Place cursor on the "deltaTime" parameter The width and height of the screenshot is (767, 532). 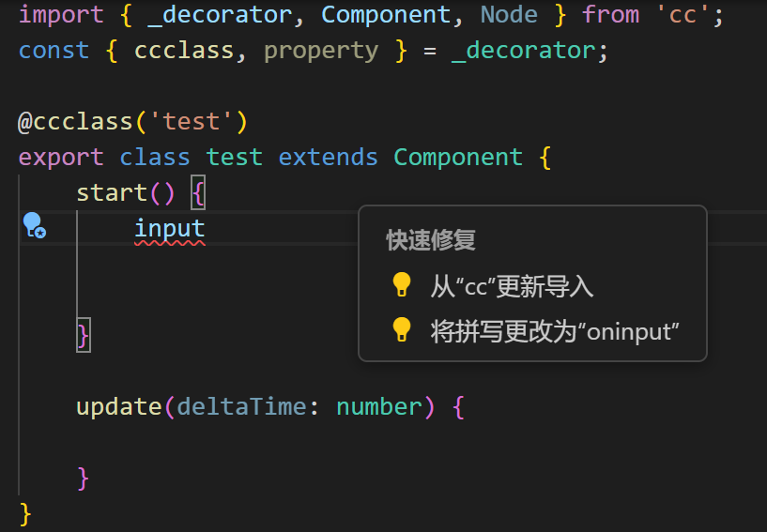point(241,407)
